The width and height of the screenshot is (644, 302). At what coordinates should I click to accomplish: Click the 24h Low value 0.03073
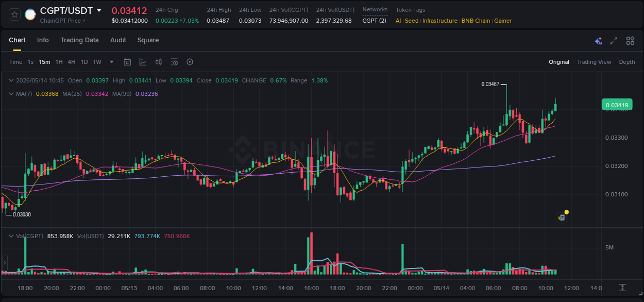[x=250, y=21]
